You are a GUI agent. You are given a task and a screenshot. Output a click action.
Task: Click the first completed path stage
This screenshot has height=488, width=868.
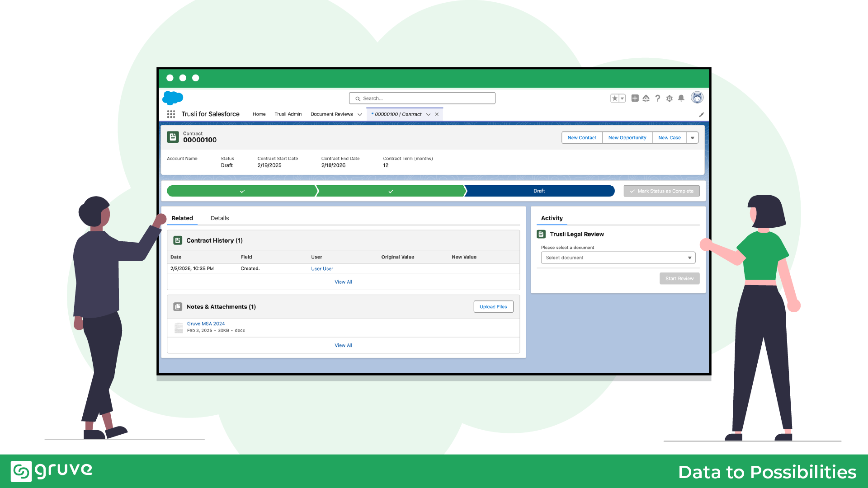point(242,191)
